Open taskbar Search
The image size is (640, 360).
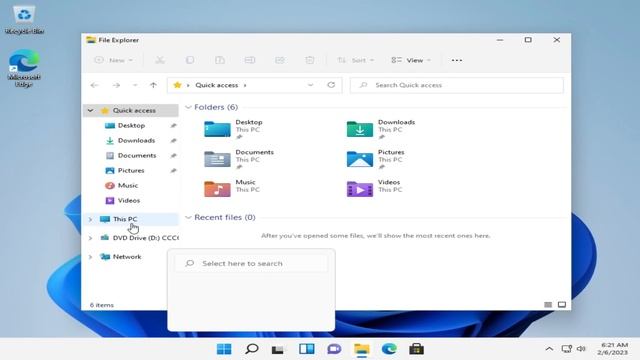coord(252,349)
